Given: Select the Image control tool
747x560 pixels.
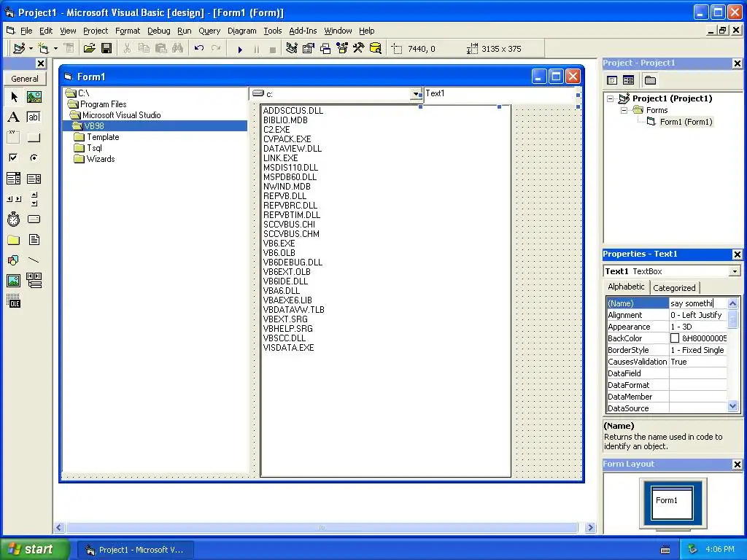Looking at the screenshot, I should [x=14, y=281].
